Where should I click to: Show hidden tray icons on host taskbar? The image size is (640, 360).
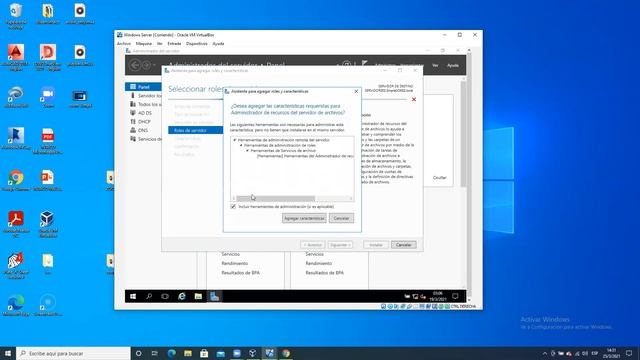[x=544, y=353]
